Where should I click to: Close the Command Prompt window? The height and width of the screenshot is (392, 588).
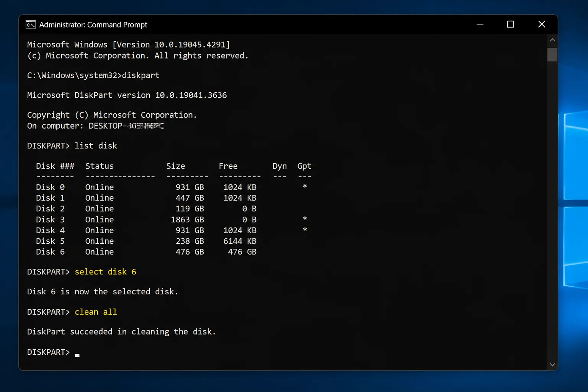(542, 24)
